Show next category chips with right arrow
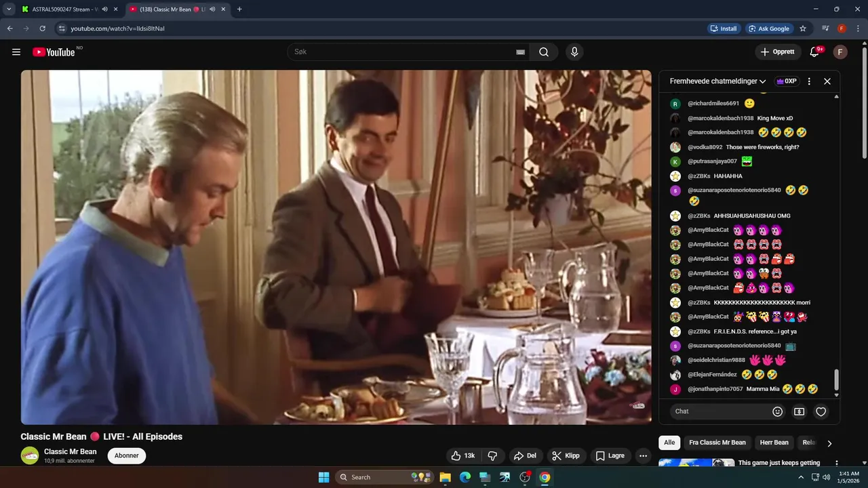Screen dimensions: 868x488 click(829, 443)
